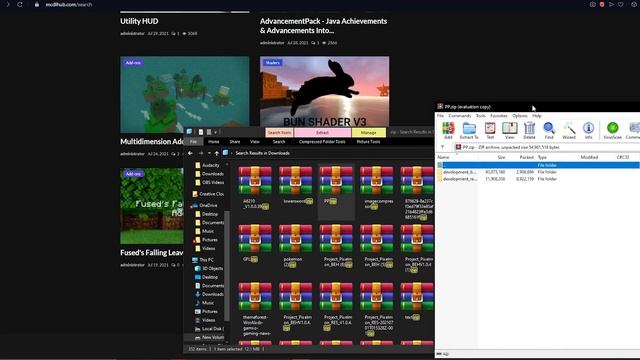Select the A6210_V1.0.0.39 archive in Explorer
This screenshot has width=640, height=360.
255,188
